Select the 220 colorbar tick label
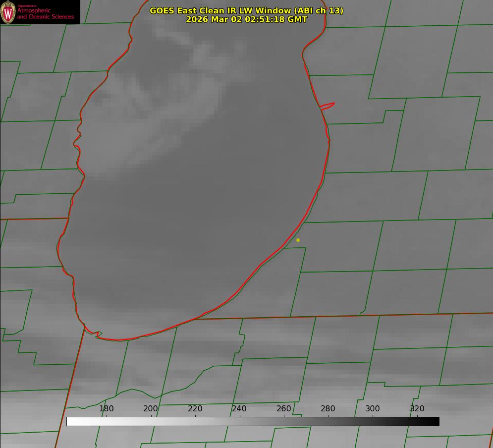 (195, 409)
